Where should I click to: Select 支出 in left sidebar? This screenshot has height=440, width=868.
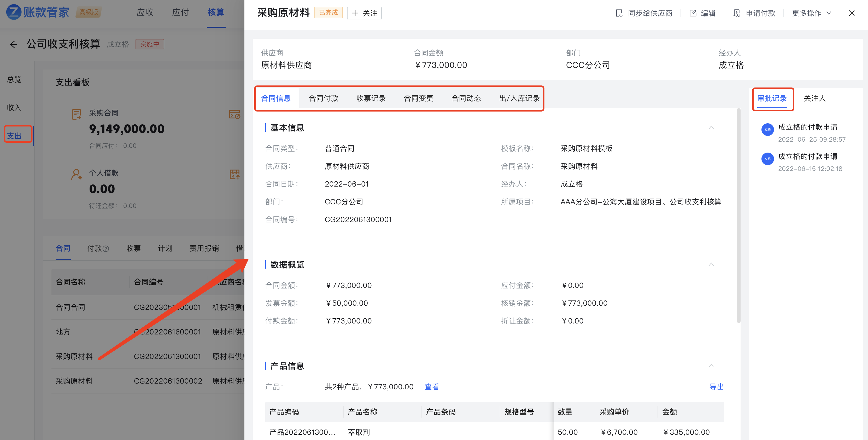coord(14,136)
